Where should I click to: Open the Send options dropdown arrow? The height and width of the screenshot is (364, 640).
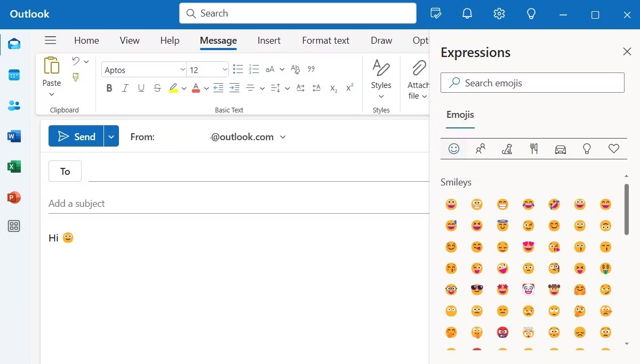coord(111,136)
